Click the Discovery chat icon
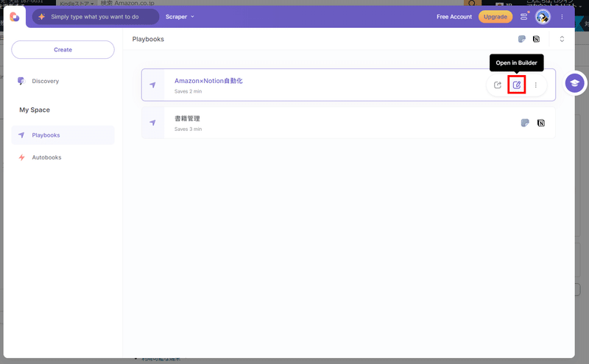589x364 pixels. point(21,81)
